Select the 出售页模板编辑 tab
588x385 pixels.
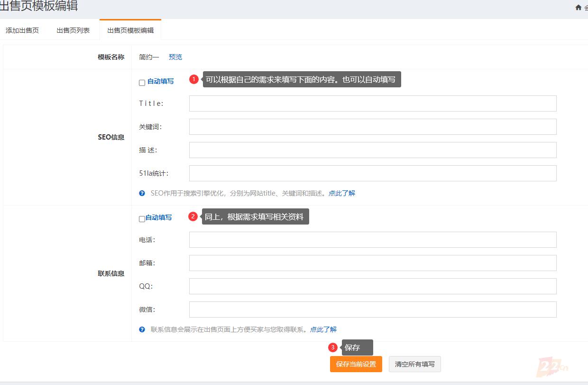(130, 30)
